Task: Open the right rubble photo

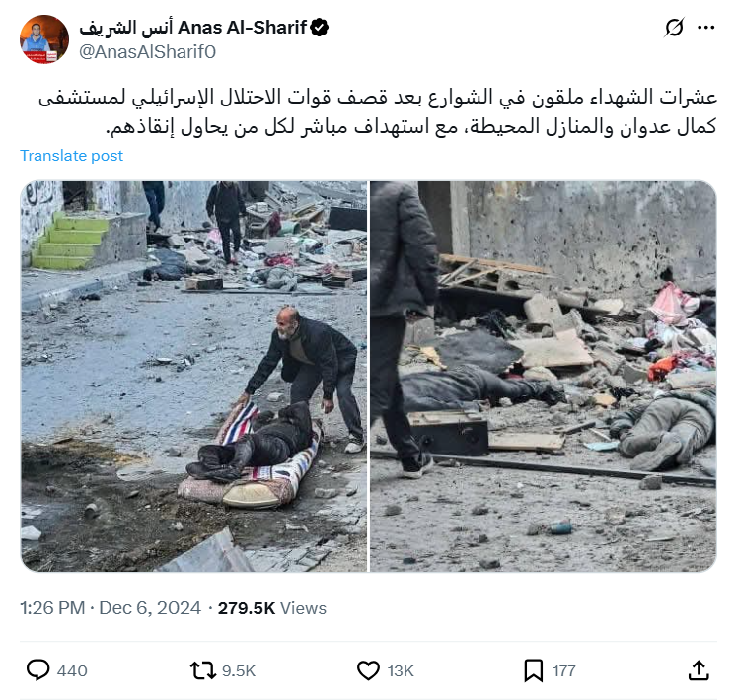Action: [544, 377]
